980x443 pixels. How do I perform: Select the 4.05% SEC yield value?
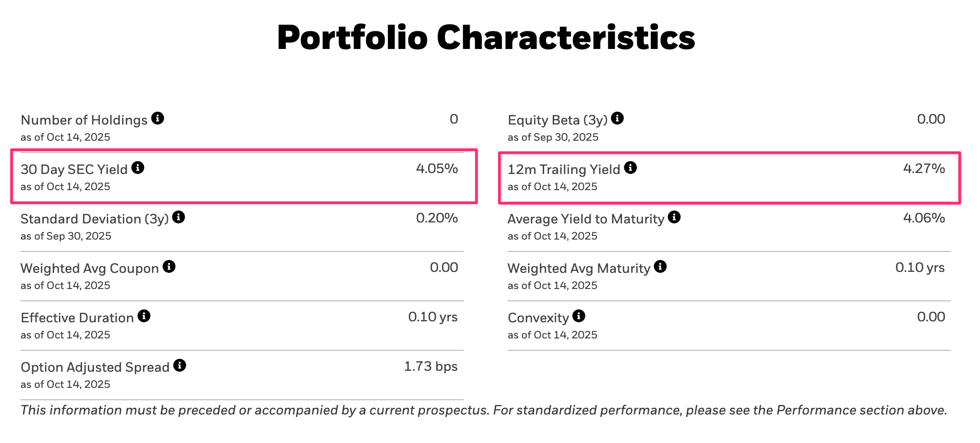point(437,169)
